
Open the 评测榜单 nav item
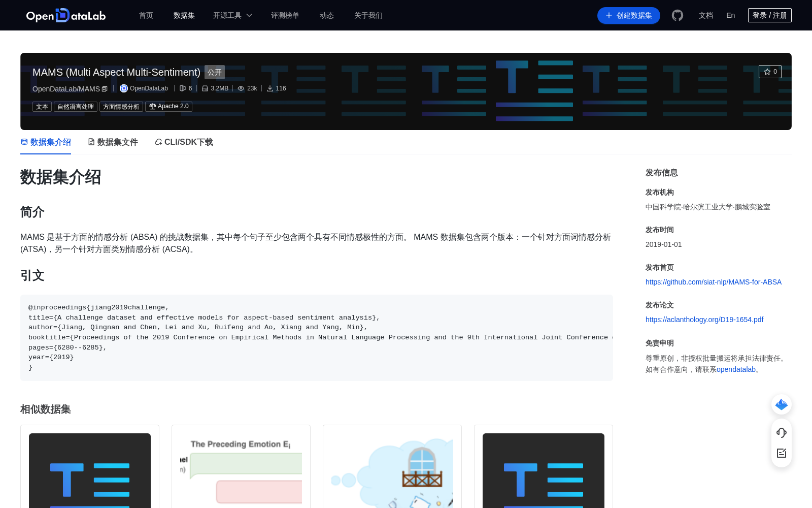pos(285,15)
